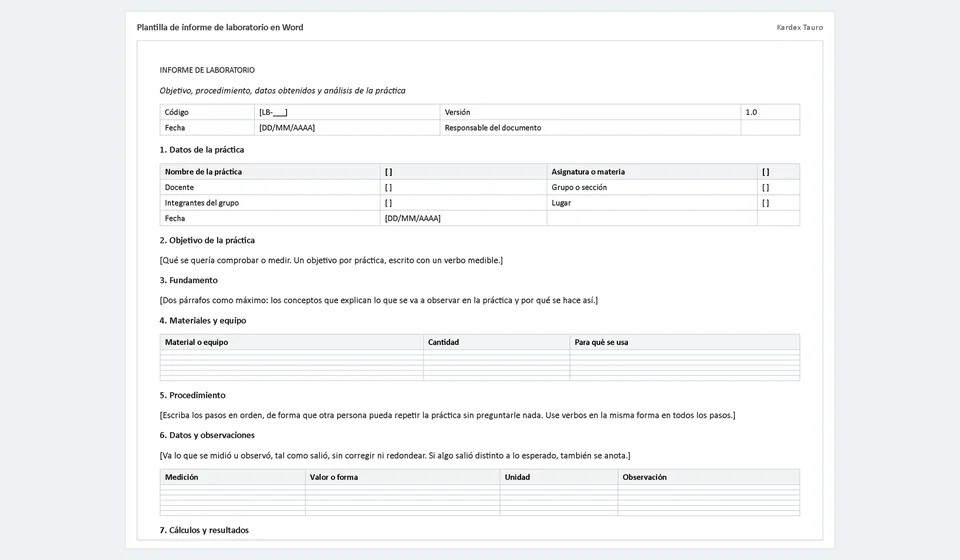Click the bracket field beside Lugar
The width and height of the screenshot is (960, 560).
[778, 203]
